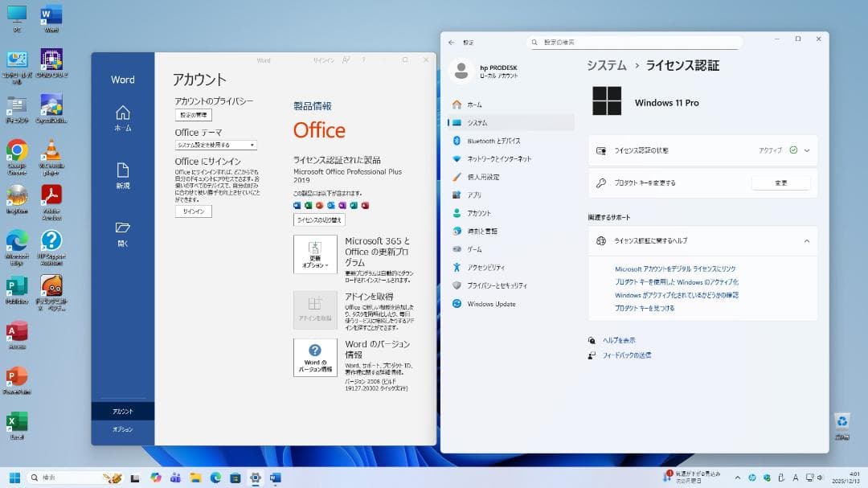The height and width of the screenshot is (488, 868).
Task: Expand the activation state row
Action: click(702, 150)
